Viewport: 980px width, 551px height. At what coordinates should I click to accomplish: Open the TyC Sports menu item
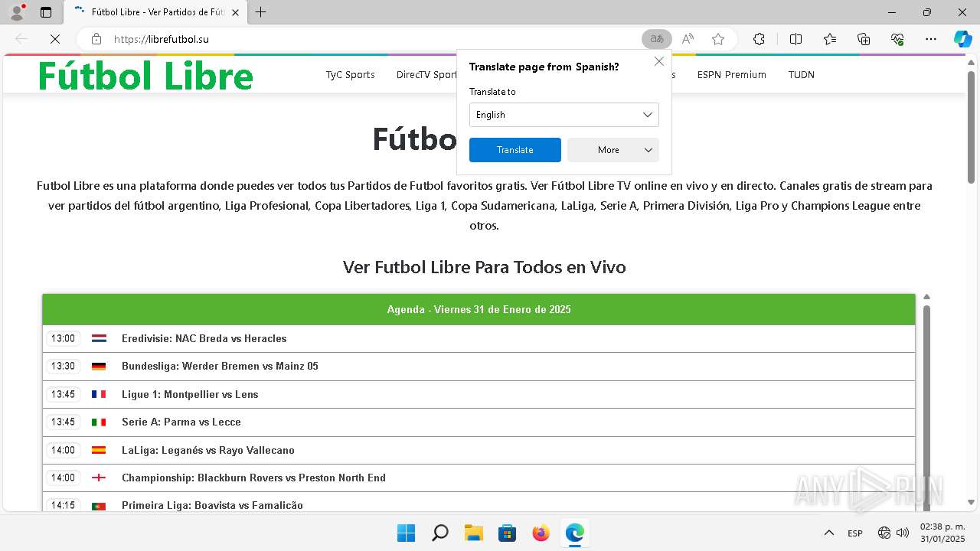[351, 75]
